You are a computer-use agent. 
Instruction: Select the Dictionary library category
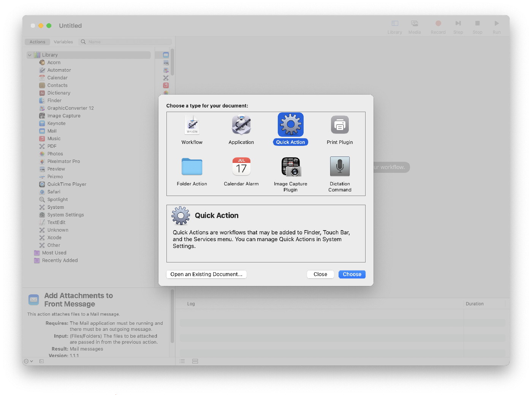pyautogui.click(x=59, y=93)
